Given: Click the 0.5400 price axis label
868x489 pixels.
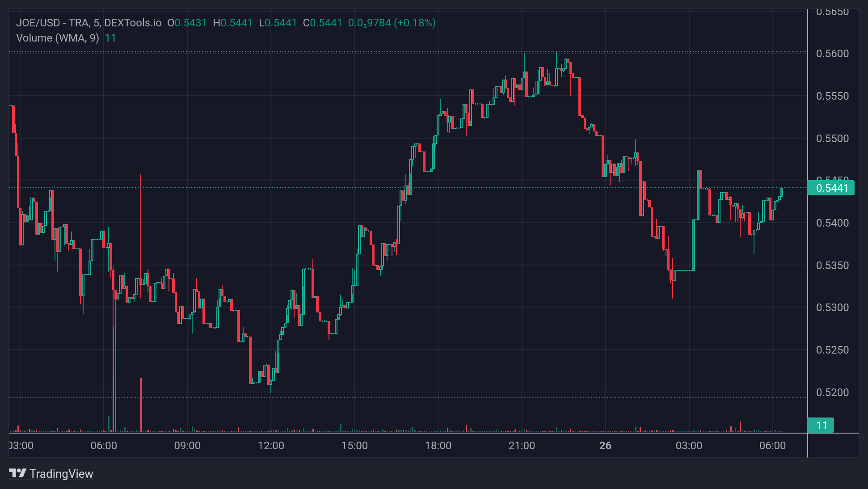Looking at the screenshot, I should tap(832, 223).
